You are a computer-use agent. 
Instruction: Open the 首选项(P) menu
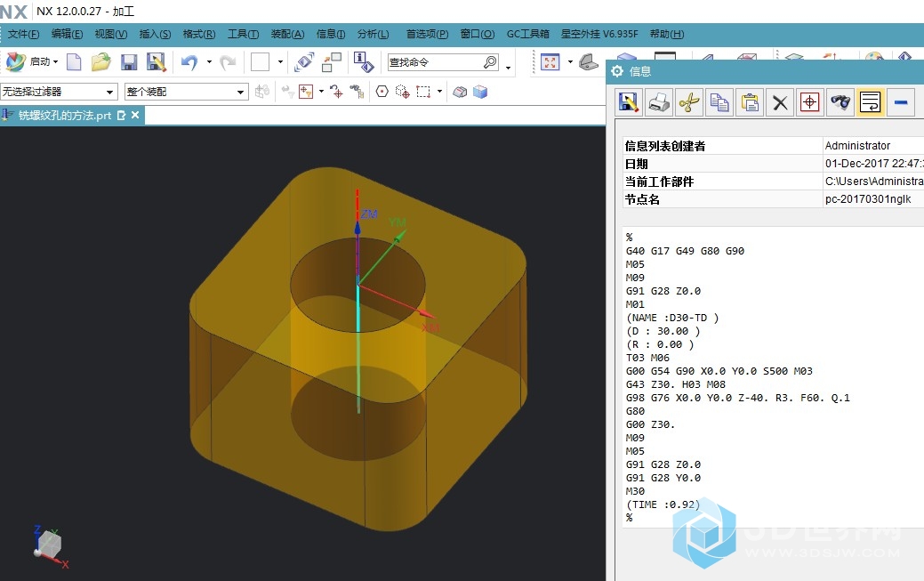pos(427,34)
